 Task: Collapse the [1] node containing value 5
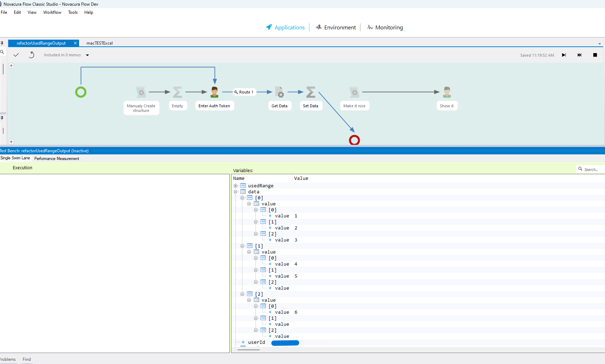pos(256,270)
